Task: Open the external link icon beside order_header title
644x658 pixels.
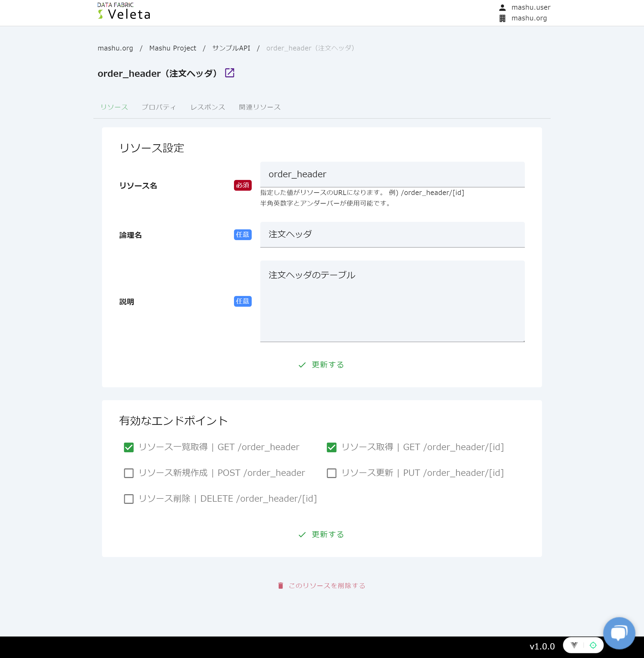Action: pyautogui.click(x=230, y=73)
